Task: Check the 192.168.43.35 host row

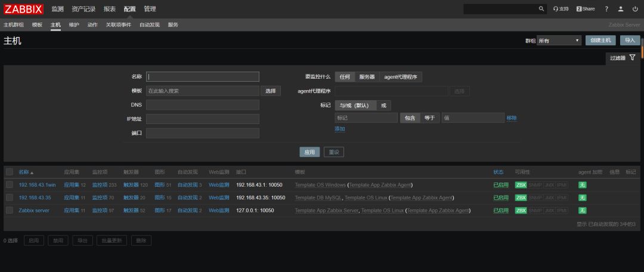Action: [x=10, y=197]
